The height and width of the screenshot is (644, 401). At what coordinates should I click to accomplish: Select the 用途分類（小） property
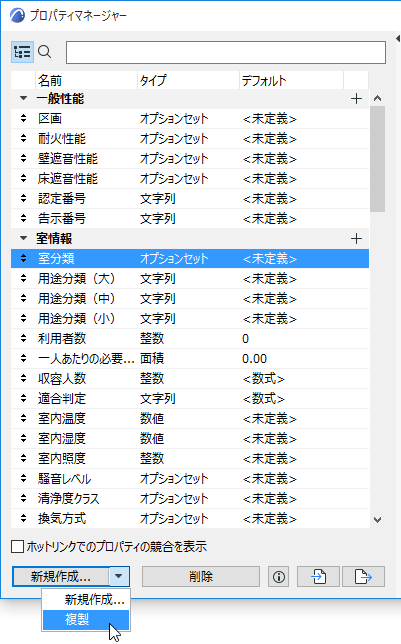(x=190, y=318)
